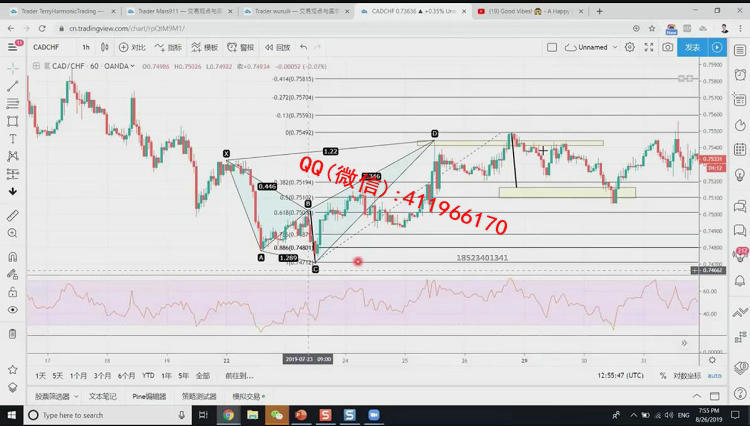Open the 策略测试器 tab
Screen dimensions: 750x426
199,396
